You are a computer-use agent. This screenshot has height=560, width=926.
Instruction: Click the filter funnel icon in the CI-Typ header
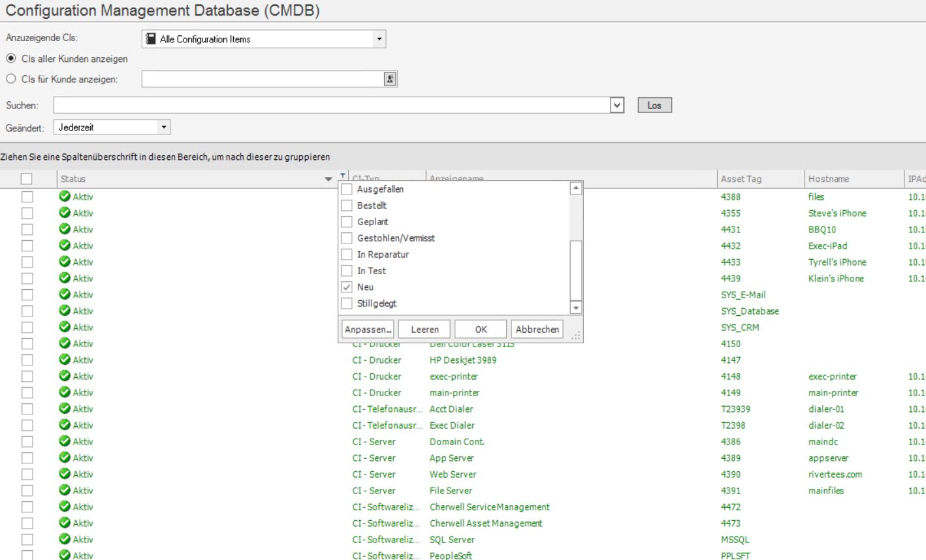[343, 176]
